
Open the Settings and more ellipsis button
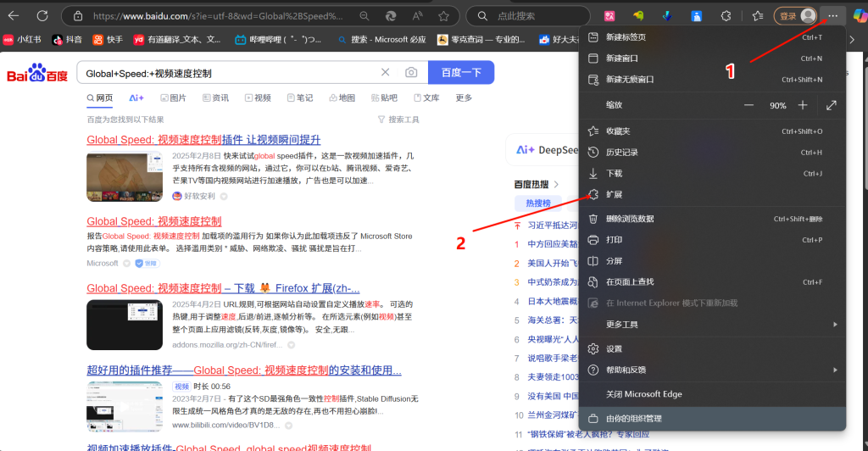click(832, 16)
